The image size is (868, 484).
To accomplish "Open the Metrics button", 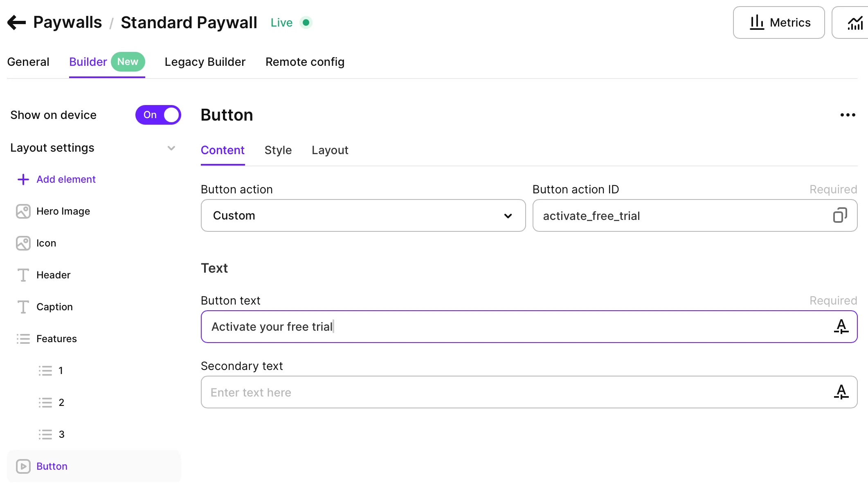I will tap(779, 22).
